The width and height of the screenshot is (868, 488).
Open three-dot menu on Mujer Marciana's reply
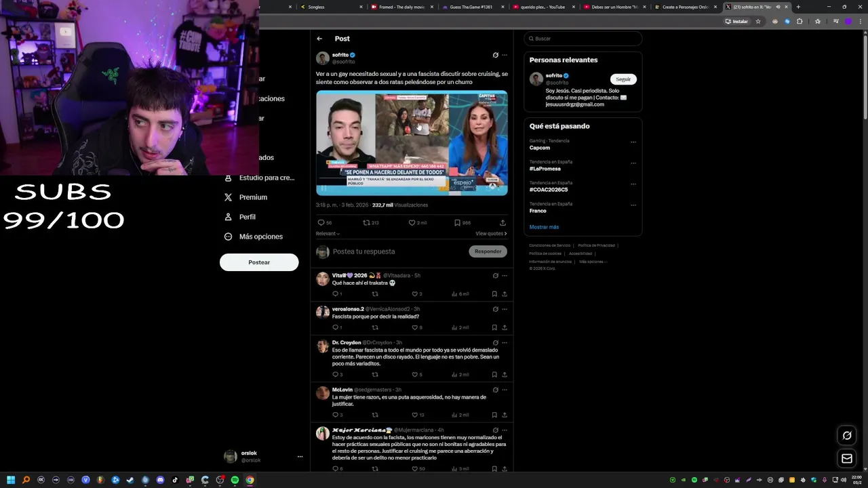point(504,430)
